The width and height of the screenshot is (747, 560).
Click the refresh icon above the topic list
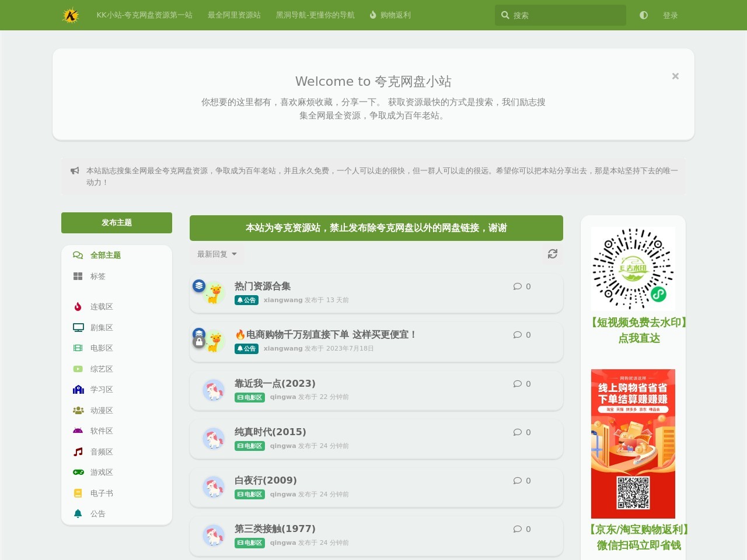pyautogui.click(x=552, y=254)
